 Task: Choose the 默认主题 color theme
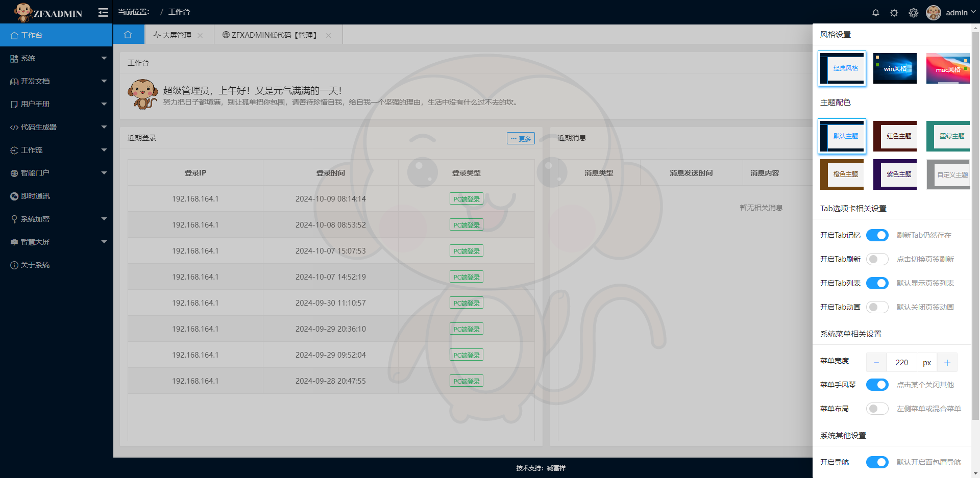[842, 136]
